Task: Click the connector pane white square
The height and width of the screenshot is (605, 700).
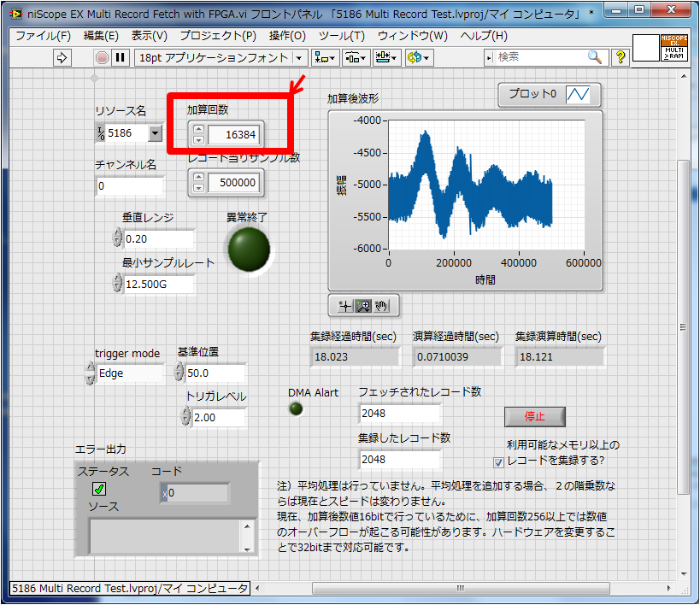Action: (x=646, y=48)
